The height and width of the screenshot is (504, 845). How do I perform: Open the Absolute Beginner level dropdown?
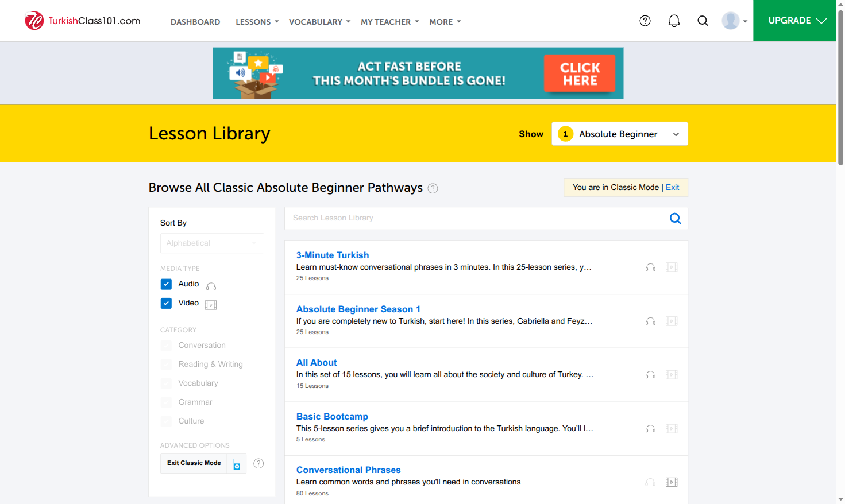coord(620,134)
